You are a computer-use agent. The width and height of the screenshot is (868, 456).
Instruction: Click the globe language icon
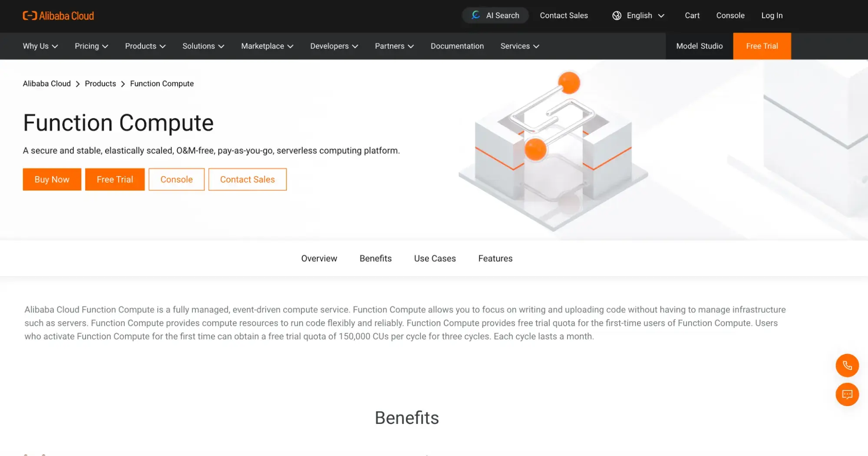point(617,16)
